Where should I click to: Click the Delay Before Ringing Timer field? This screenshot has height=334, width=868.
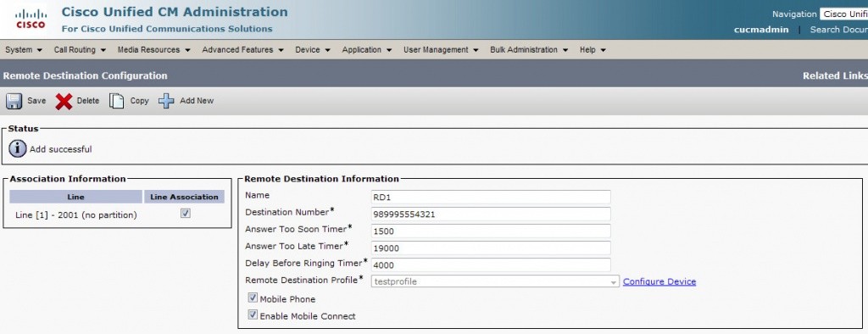coord(491,264)
